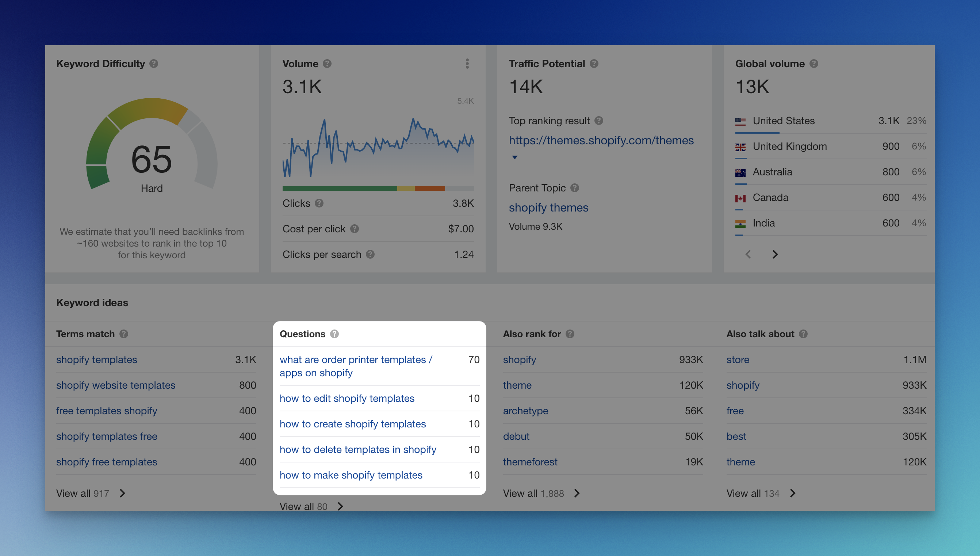Click the 3.1K United States volume value

(888, 121)
